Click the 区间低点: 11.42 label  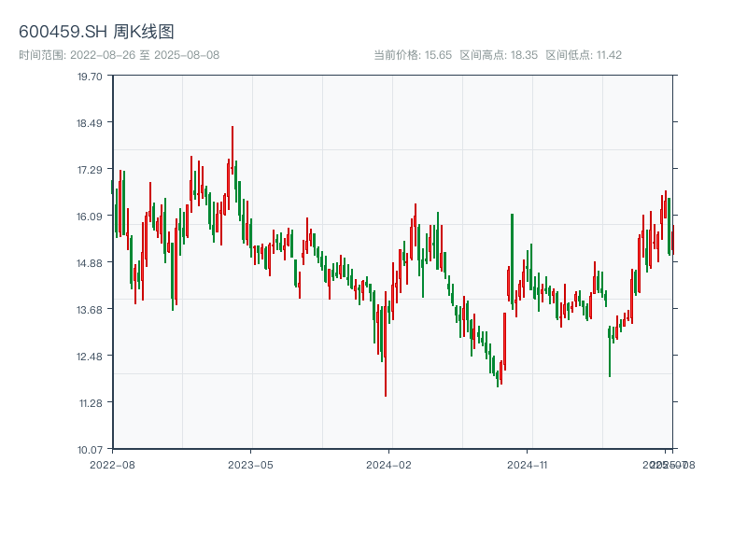pos(584,55)
